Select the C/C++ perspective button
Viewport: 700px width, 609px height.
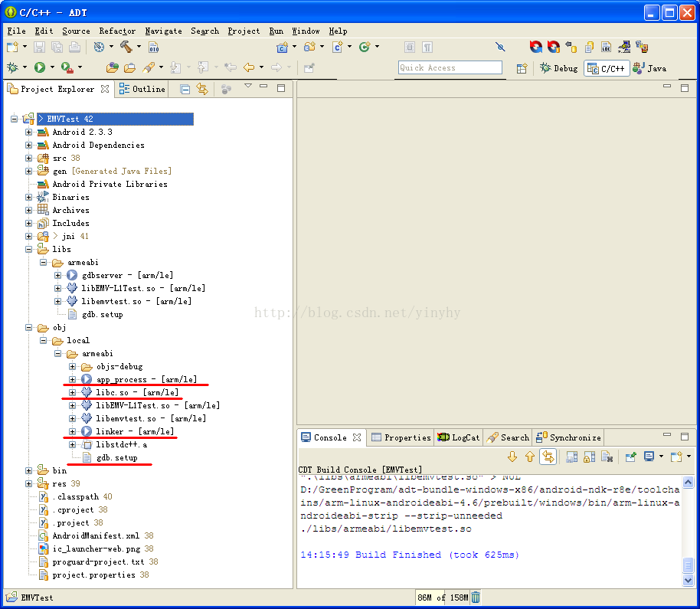pos(607,68)
